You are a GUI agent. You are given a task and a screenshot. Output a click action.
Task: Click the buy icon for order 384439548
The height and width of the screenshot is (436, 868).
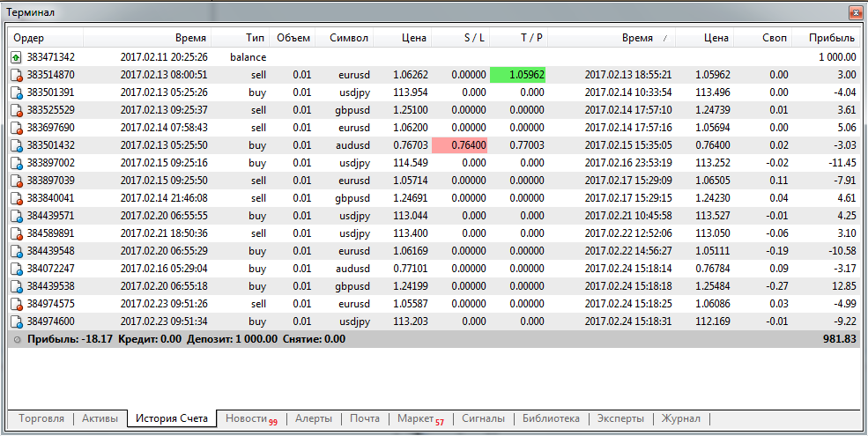[x=17, y=251]
